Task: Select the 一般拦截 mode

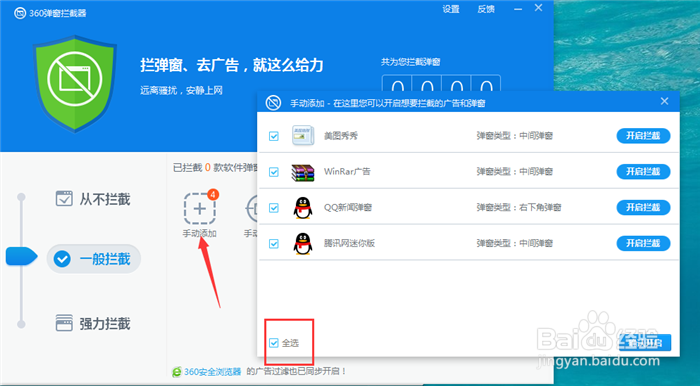Action: 94,259
